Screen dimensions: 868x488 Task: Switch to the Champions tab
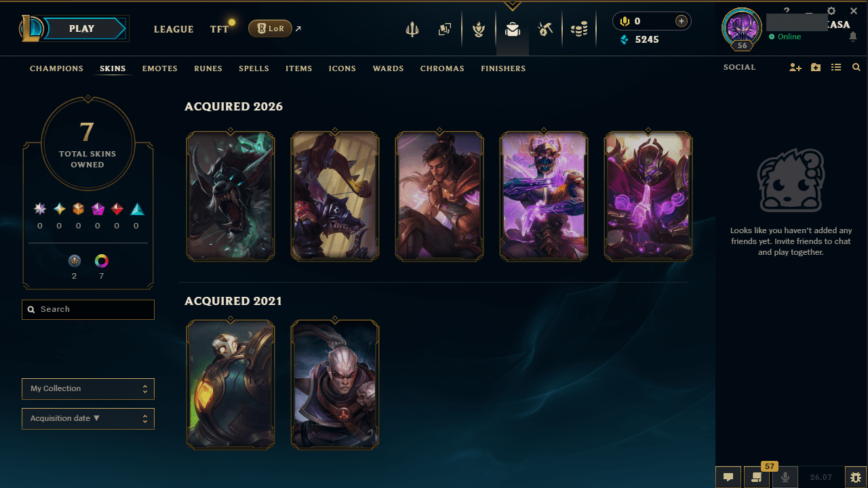coord(56,68)
